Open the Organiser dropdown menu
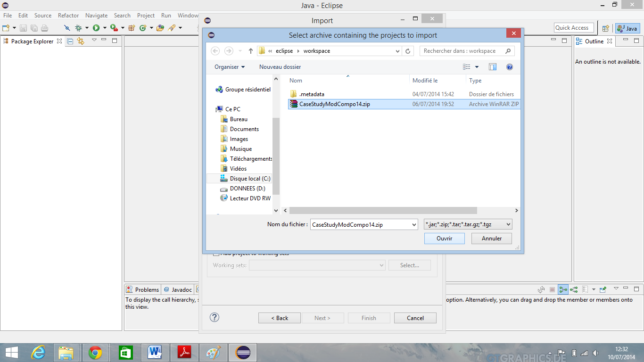The height and width of the screenshot is (362, 644). (230, 67)
